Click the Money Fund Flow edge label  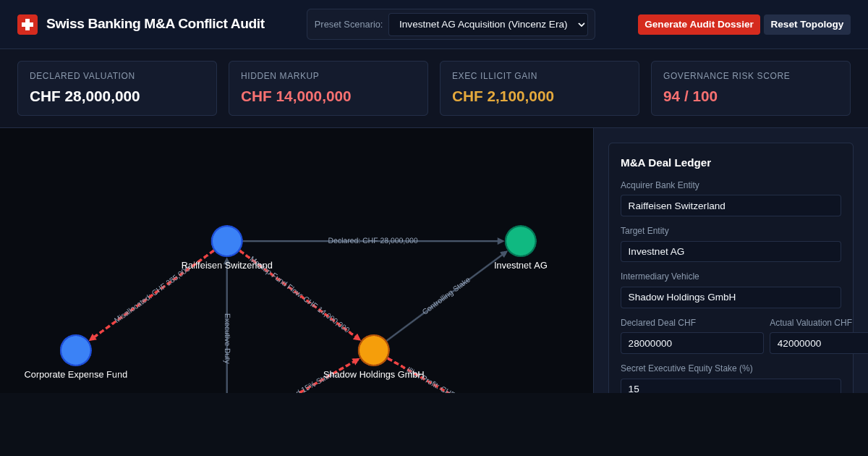[x=299, y=294]
